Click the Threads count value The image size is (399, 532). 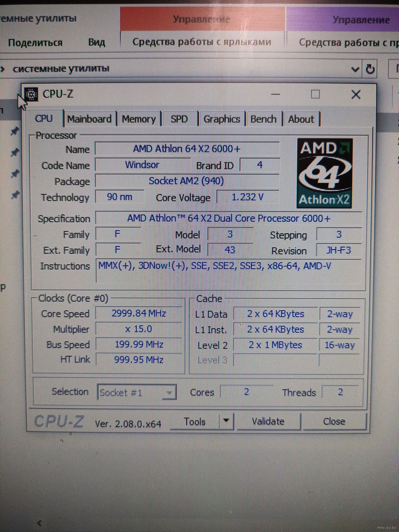pos(340,392)
